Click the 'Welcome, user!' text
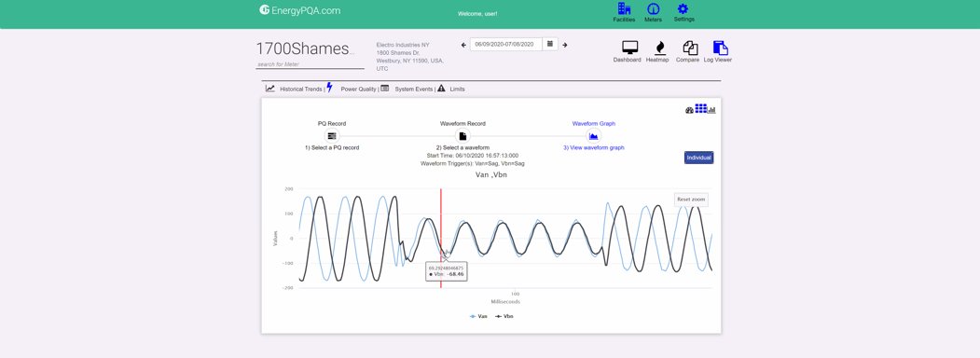Screen dimensions: 980x358 477,14
